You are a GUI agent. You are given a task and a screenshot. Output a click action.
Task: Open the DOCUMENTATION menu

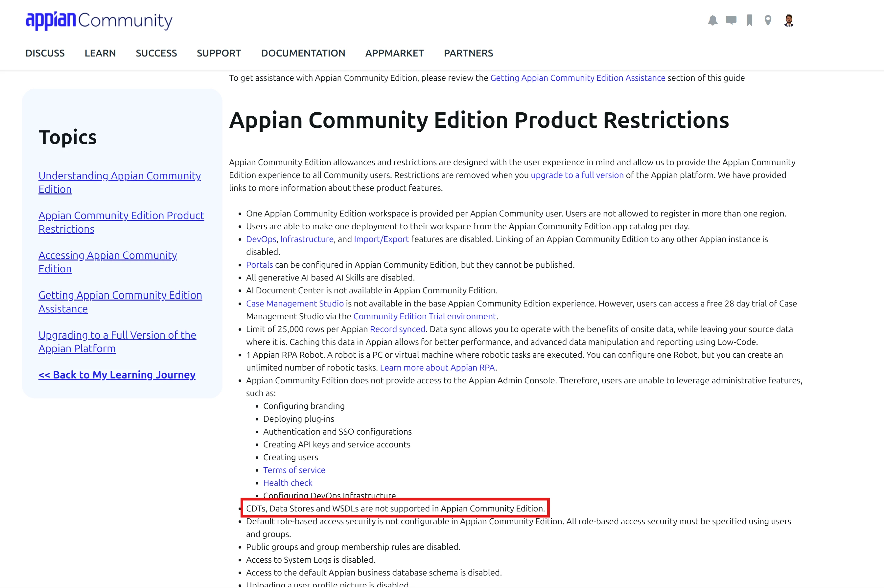(303, 53)
